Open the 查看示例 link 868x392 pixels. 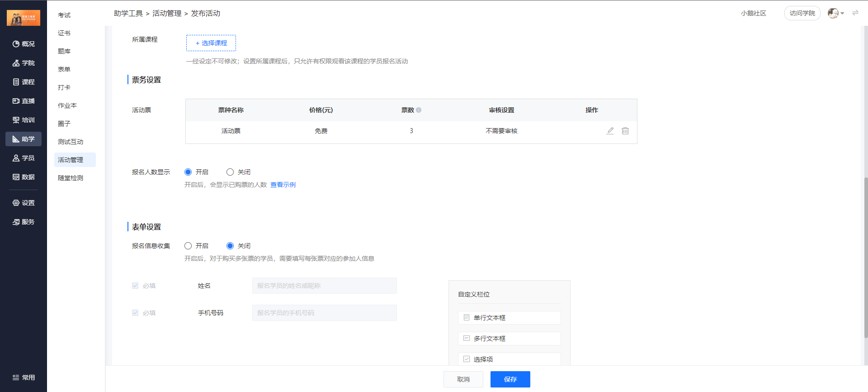283,185
